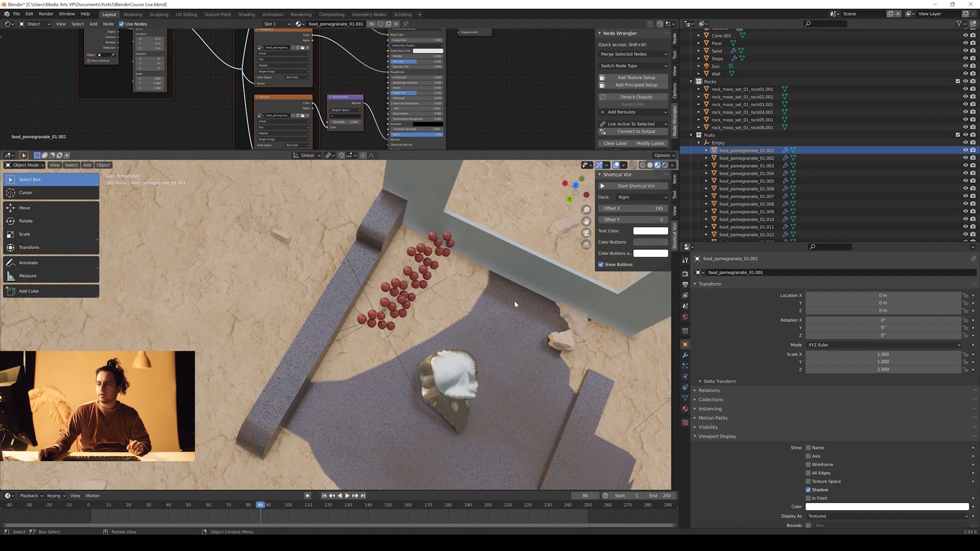
Task: Click the Text Color white swatch
Action: click(x=650, y=231)
